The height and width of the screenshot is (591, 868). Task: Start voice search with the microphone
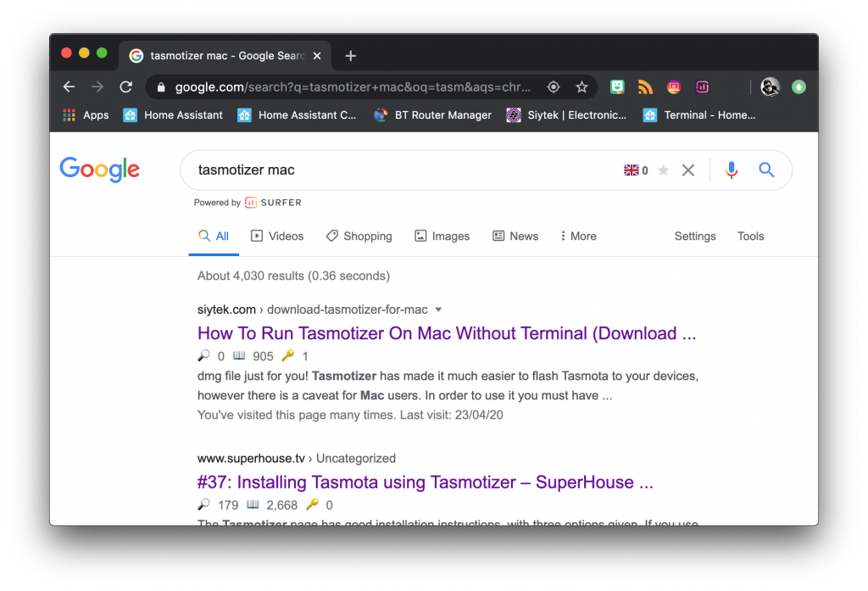click(732, 170)
